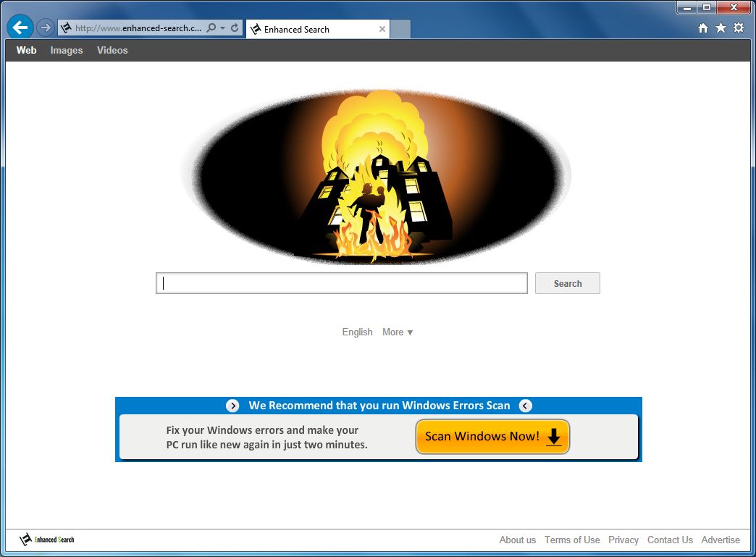Maximize the browser window
The width and height of the screenshot is (756, 557).
[x=706, y=8]
